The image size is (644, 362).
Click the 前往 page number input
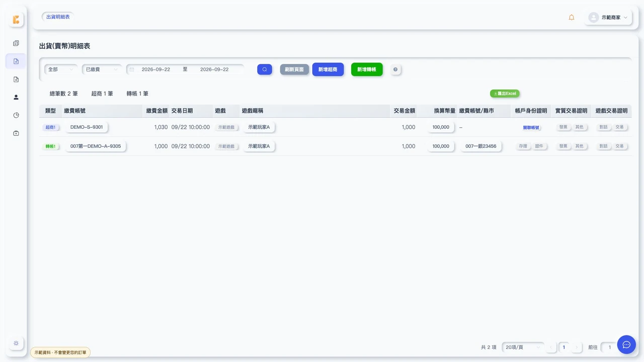[609, 347]
